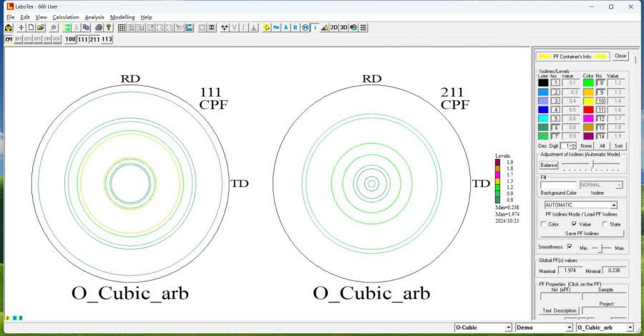Click the Close button of PF Container's Info
This screenshot has width=644, height=336.
[620, 56]
